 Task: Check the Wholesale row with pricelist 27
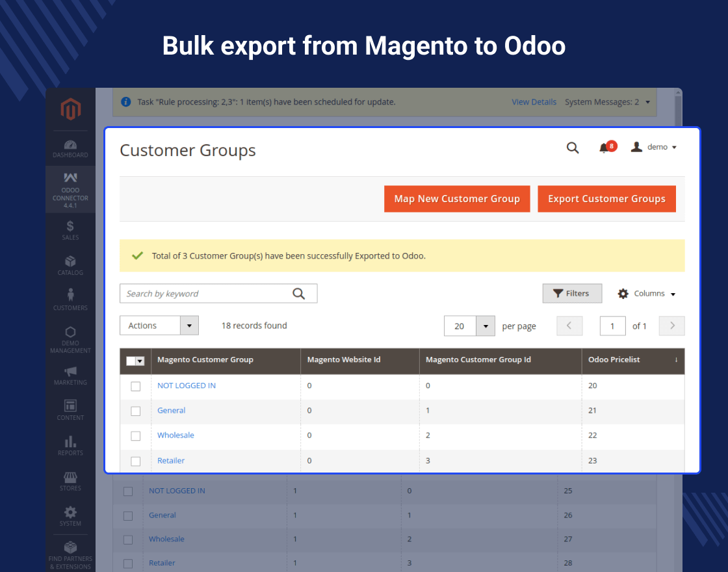tap(128, 540)
